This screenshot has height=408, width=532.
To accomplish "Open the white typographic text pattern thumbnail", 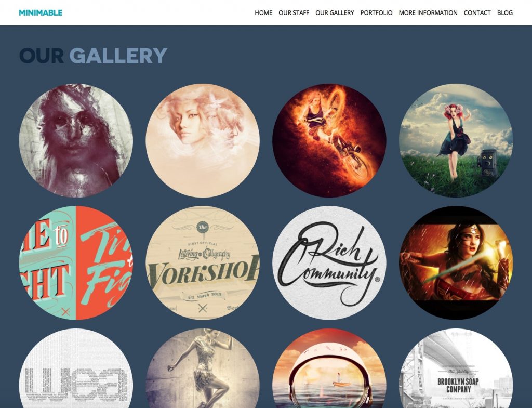I will click(76, 368).
